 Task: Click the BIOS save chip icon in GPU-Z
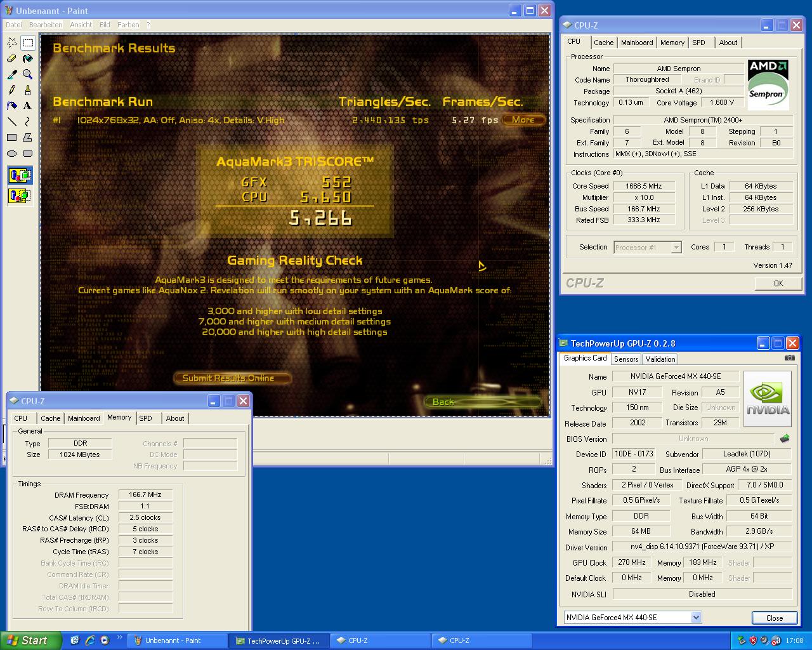pyautogui.click(x=785, y=439)
